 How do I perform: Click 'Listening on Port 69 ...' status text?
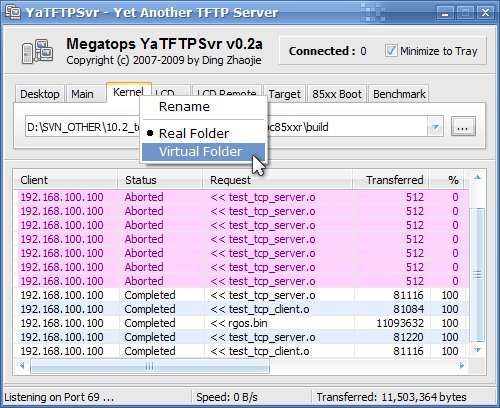click(x=59, y=397)
